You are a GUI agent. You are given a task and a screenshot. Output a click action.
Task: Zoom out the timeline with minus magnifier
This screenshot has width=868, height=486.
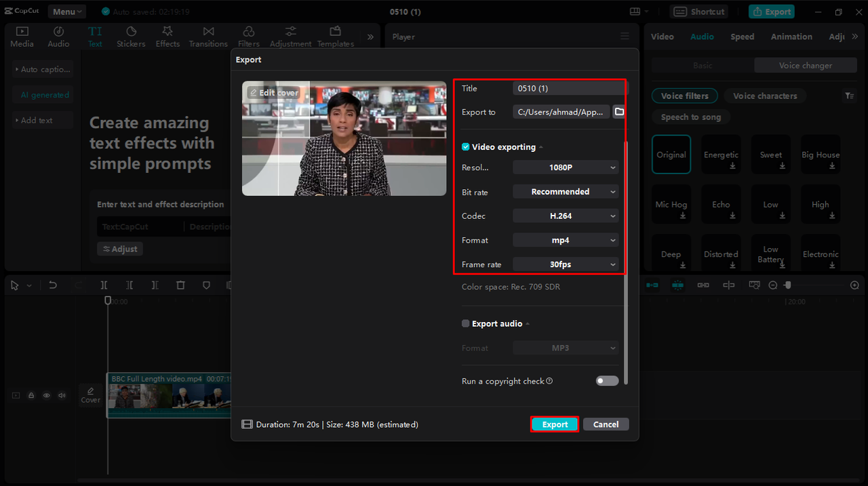[x=773, y=285]
